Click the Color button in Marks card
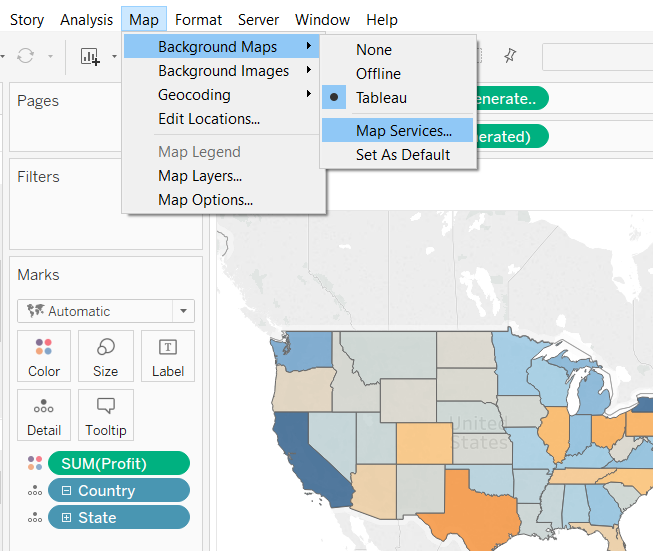 point(44,357)
